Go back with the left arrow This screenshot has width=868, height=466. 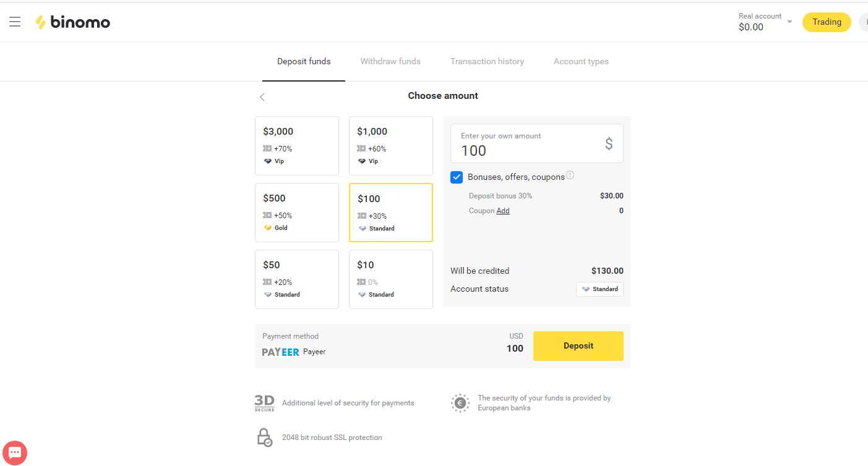pyautogui.click(x=262, y=97)
